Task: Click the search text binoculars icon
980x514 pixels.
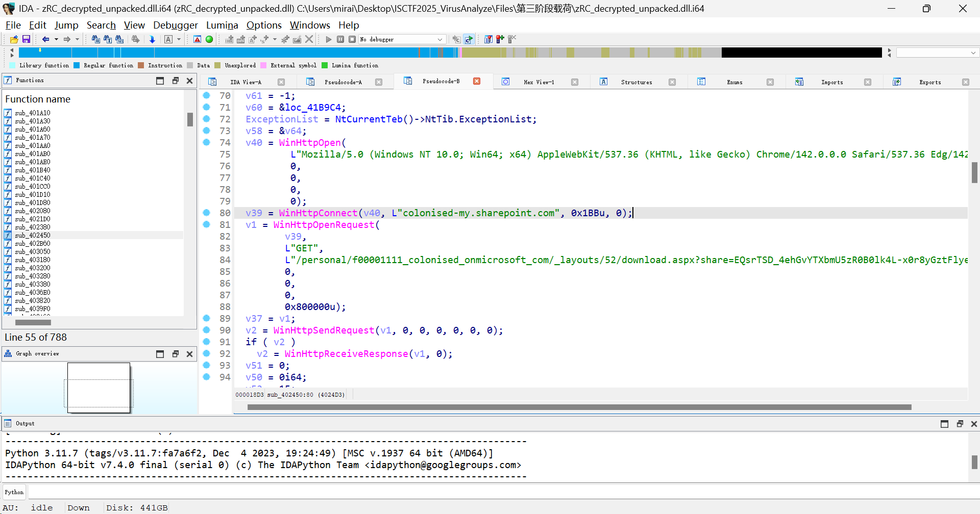Action: point(108,39)
